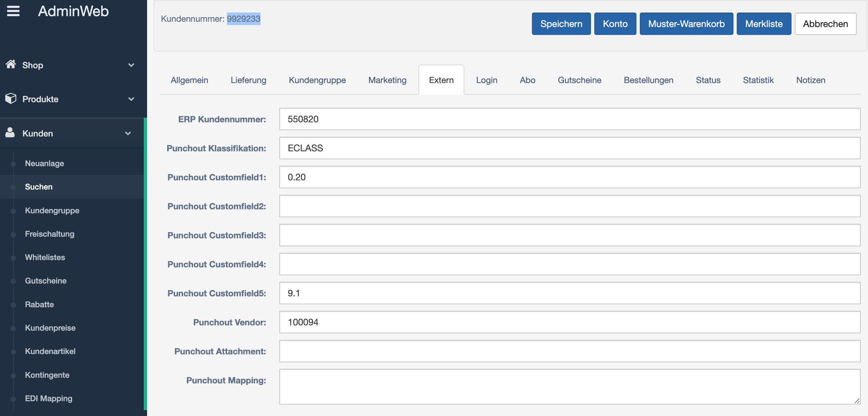Image resolution: width=868 pixels, height=416 pixels.
Task: Focus the Punchout Klassifikation field
Action: (570, 148)
